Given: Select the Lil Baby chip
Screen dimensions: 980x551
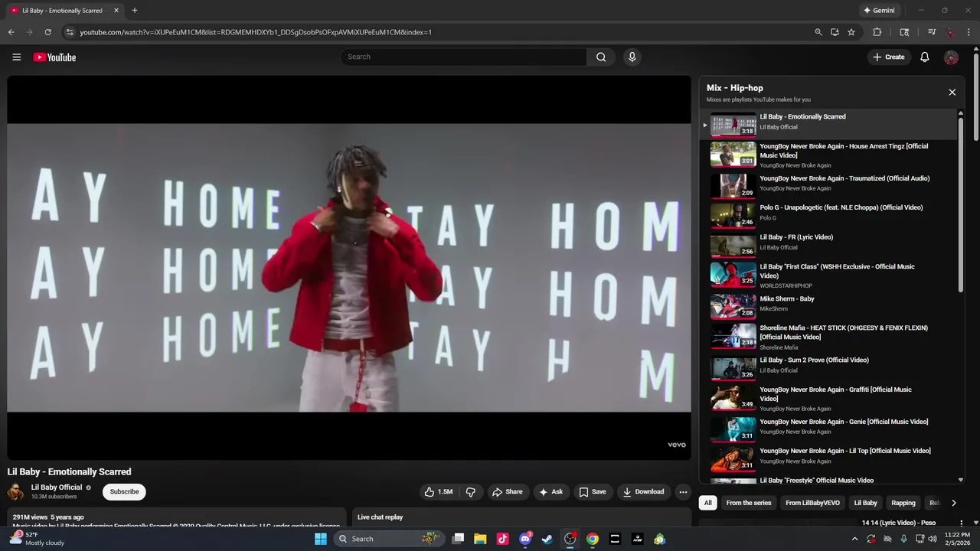Looking at the screenshot, I should [x=865, y=503].
